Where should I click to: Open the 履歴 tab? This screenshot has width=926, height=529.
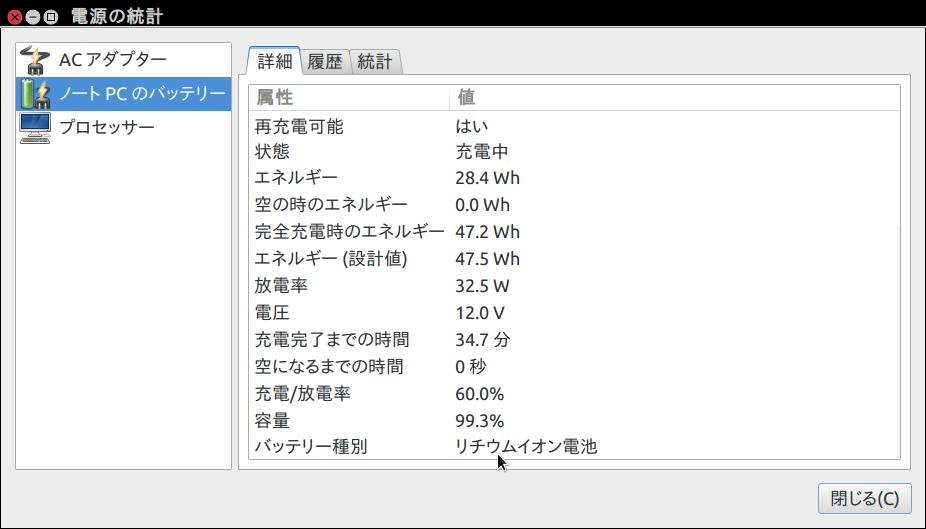tap(325, 62)
